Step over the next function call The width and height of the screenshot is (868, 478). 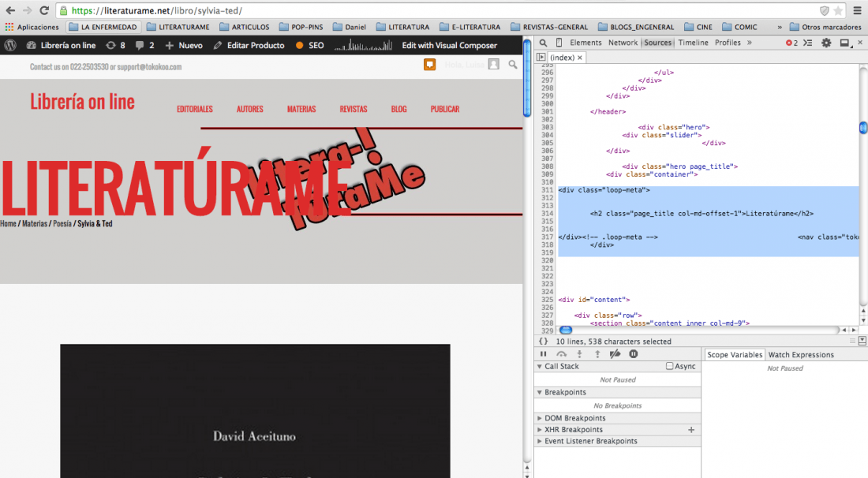point(561,354)
